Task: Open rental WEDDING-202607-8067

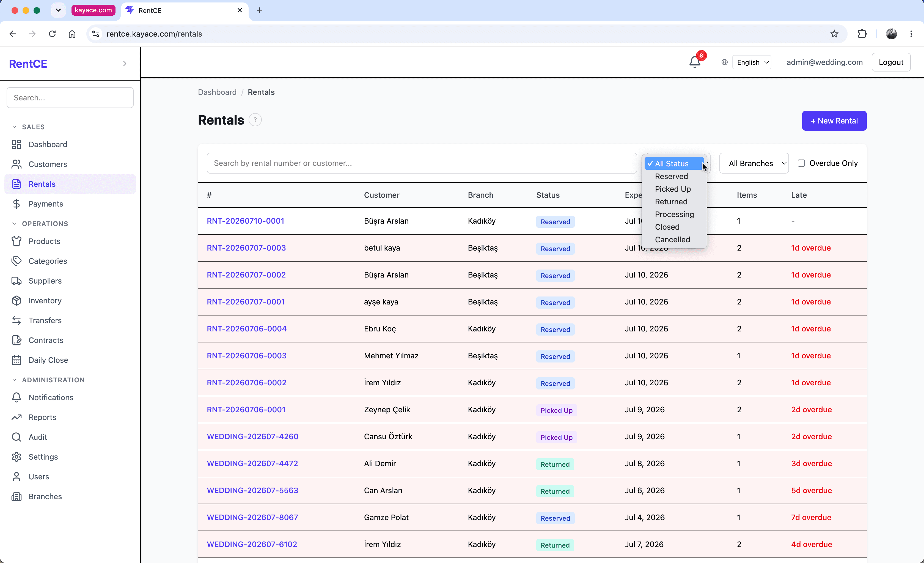Action: pyautogui.click(x=252, y=518)
